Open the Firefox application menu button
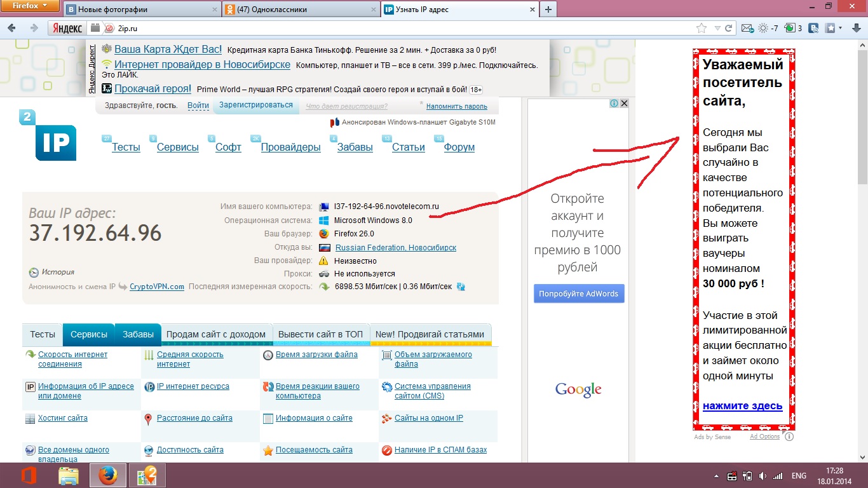Viewport: 868px width, 488px height. [31, 7]
